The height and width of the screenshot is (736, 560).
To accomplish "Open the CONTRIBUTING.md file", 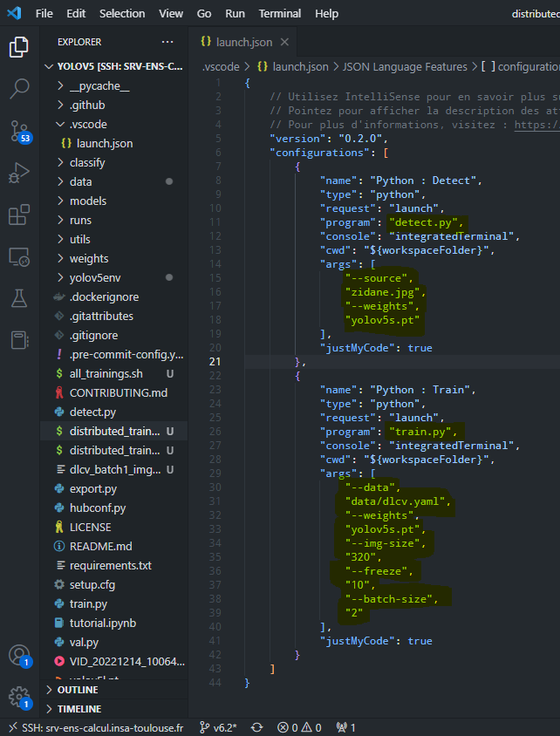I will click(x=114, y=393).
